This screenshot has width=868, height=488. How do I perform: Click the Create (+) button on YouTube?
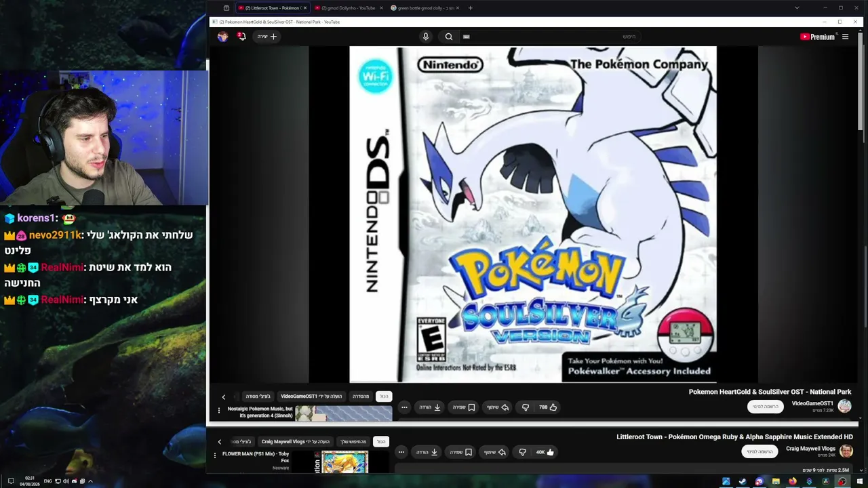(268, 37)
